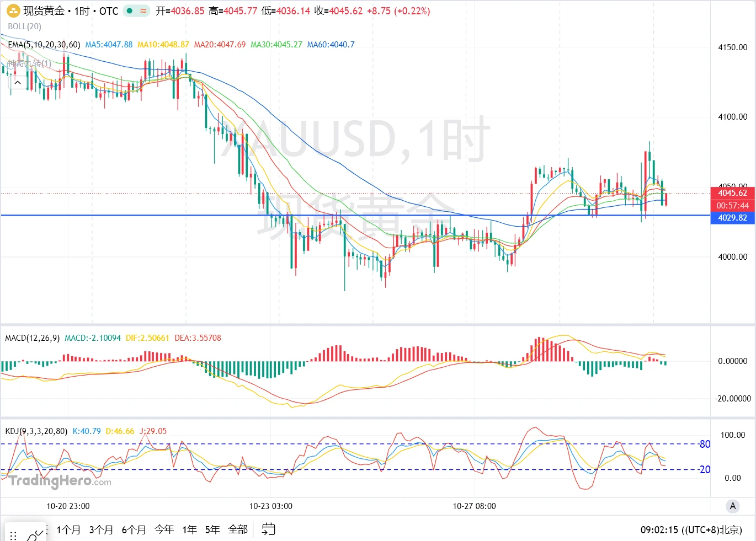Change the 1时 interval in title
The image size is (756, 541).
click(x=82, y=11)
